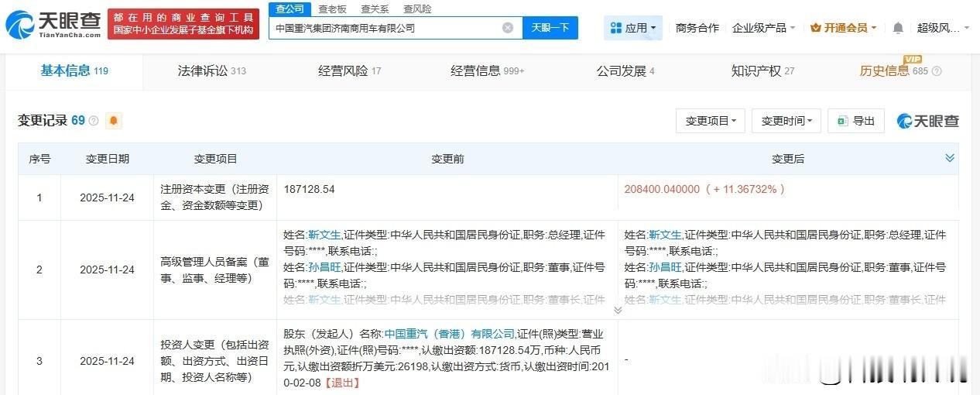
Task: Select the 187128.54 before-change value
Action: click(309, 189)
